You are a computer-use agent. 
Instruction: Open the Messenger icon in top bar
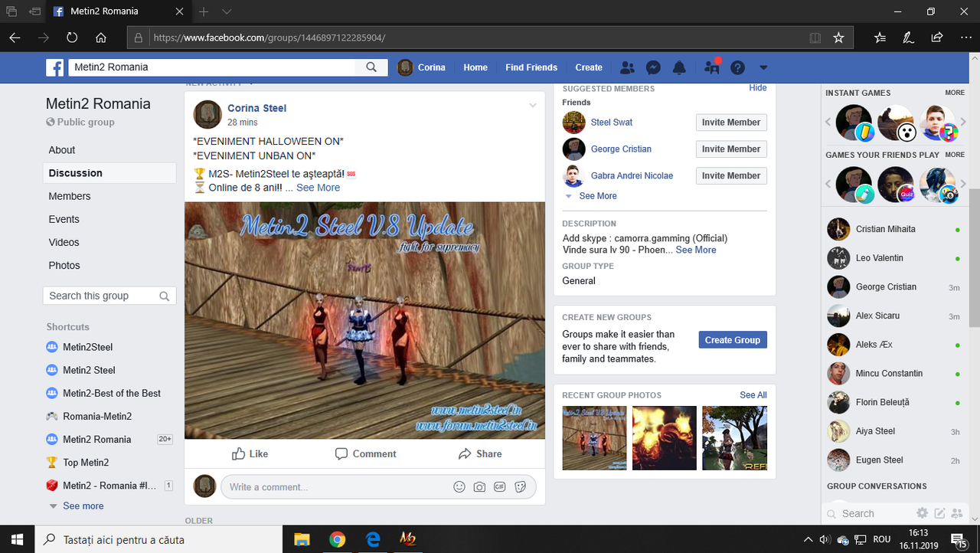[653, 67]
